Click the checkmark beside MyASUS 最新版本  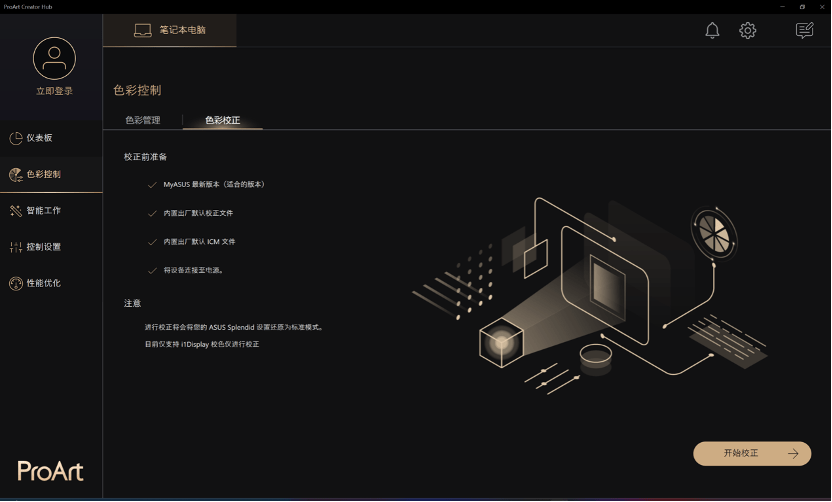coord(152,185)
